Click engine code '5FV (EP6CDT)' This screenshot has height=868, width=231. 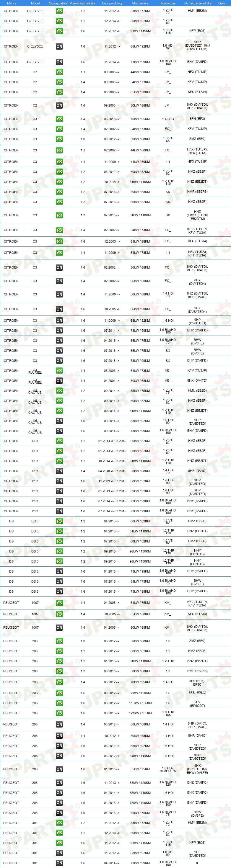197,704
